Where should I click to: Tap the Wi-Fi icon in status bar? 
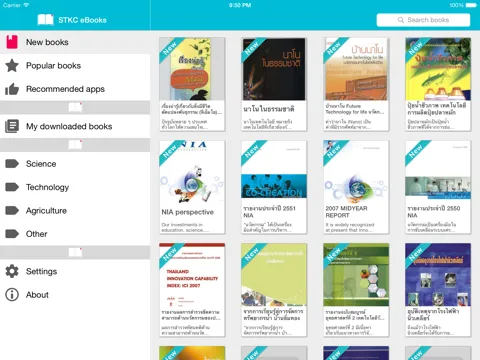point(26,5)
